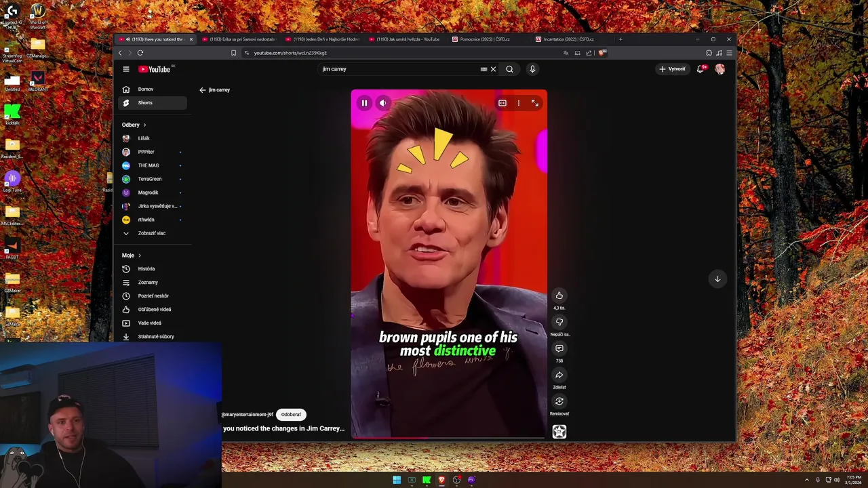Go to next short with down arrow
868x488 pixels.
tap(717, 279)
